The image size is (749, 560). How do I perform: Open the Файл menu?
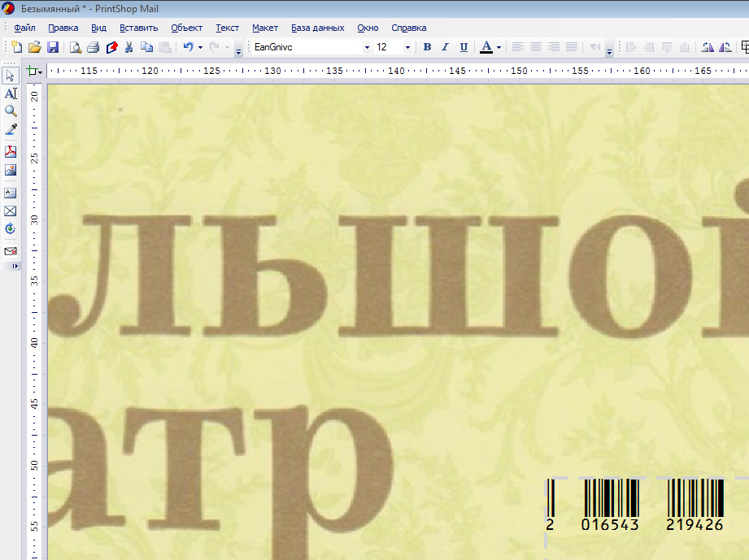tap(24, 28)
